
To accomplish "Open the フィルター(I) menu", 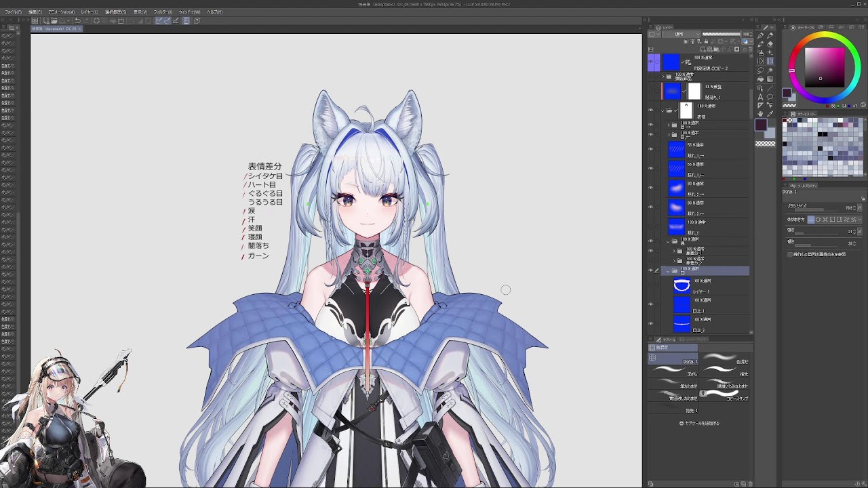I will tap(163, 12).
